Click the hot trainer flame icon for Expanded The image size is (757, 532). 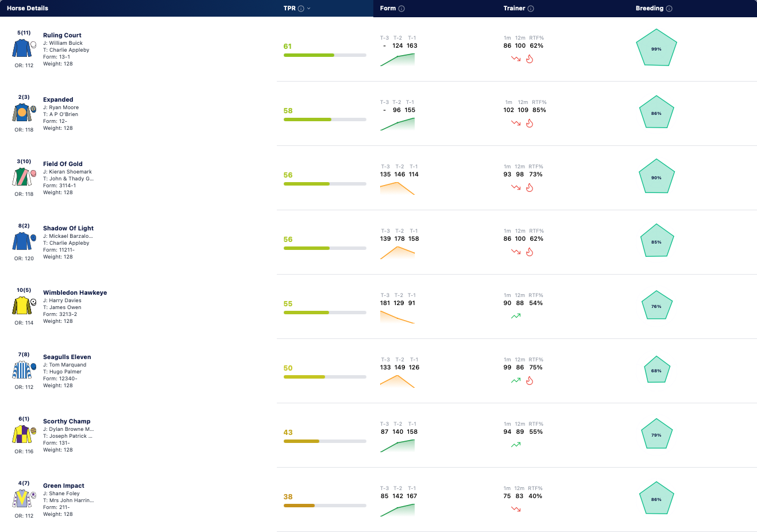point(530,123)
